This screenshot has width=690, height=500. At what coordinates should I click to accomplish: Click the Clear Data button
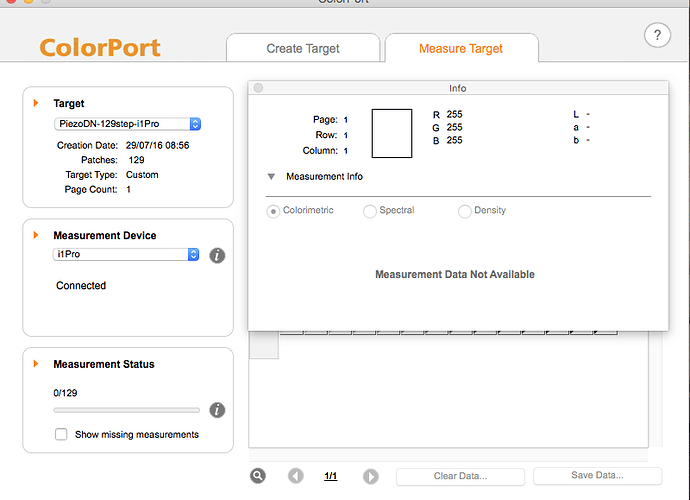(460, 476)
